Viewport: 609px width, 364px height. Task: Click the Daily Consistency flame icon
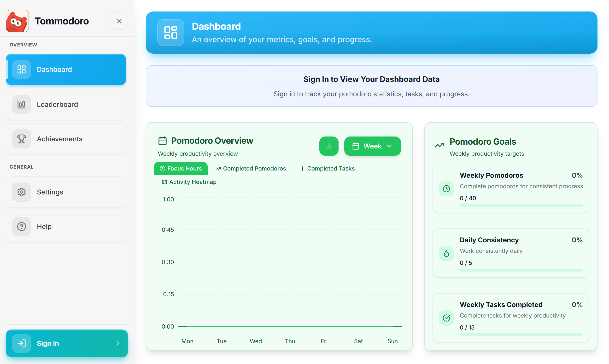(446, 253)
